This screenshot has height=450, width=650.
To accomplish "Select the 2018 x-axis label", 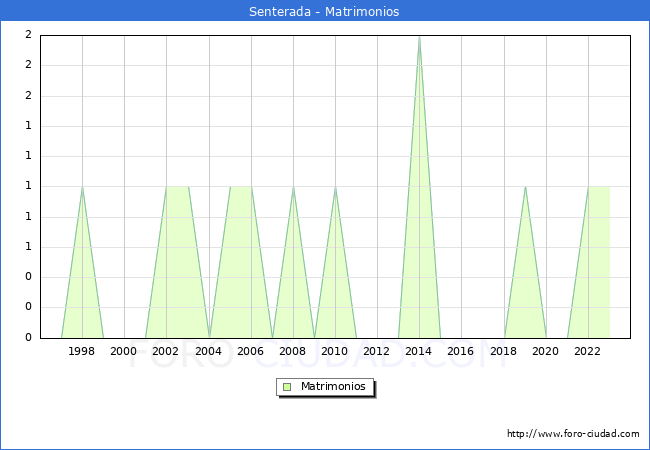I will 503,351.
